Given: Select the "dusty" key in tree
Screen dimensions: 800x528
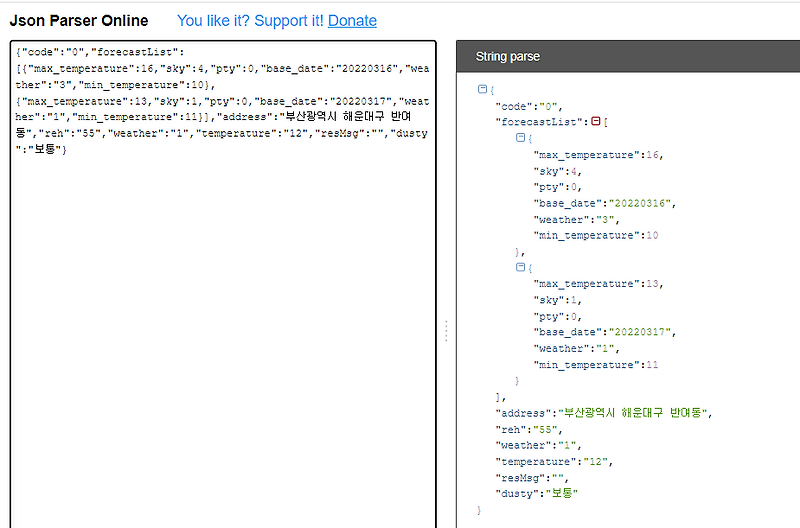Looking at the screenshot, I should click(x=517, y=493).
